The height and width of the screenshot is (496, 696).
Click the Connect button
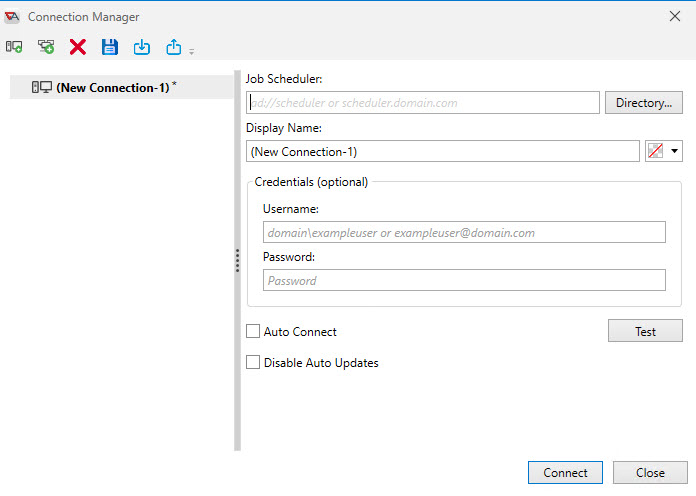(565, 473)
